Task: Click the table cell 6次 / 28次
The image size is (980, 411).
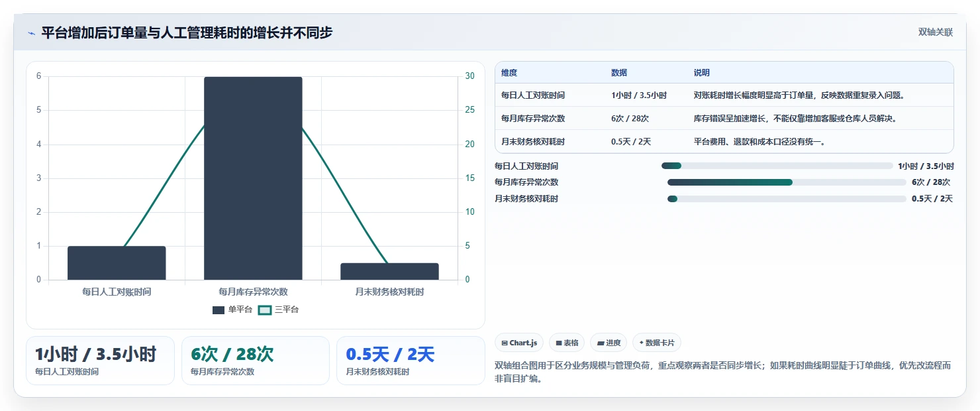Action: pos(630,119)
